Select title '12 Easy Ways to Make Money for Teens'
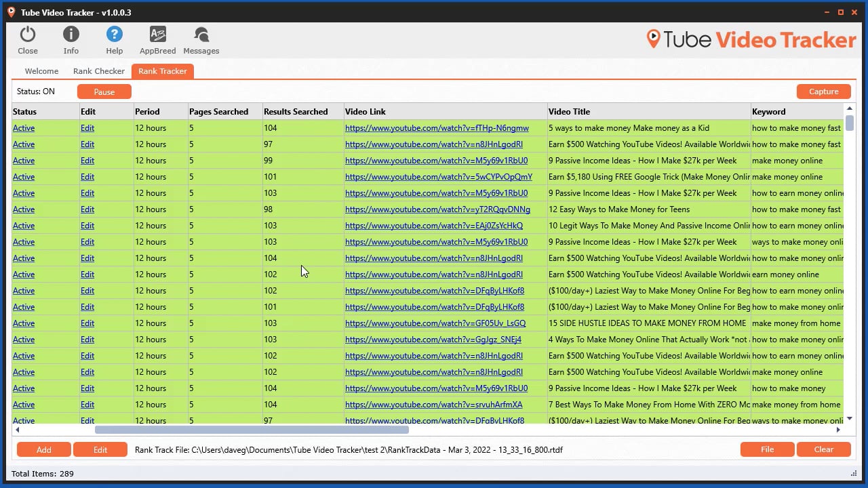This screenshot has width=868, height=488. (x=619, y=209)
